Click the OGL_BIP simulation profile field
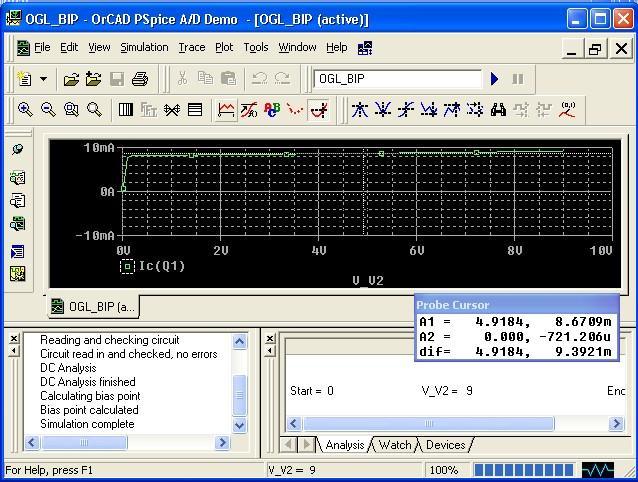This screenshot has height=482, width=638. tap(398, 79)
